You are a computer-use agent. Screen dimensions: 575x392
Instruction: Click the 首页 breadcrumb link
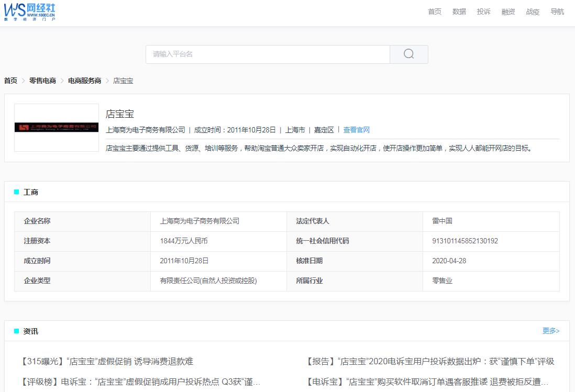coord(10,81)
